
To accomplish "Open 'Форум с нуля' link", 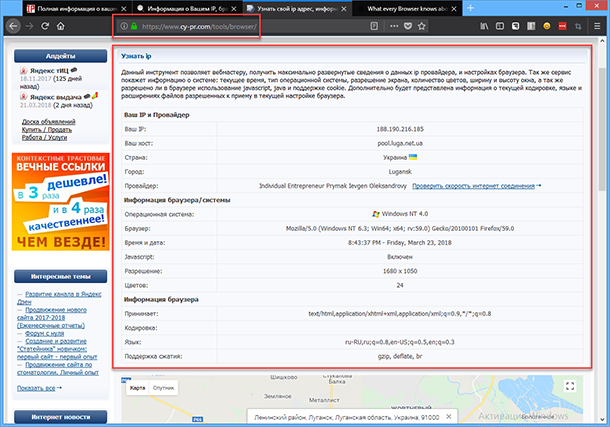I will (x=44, y=333).
